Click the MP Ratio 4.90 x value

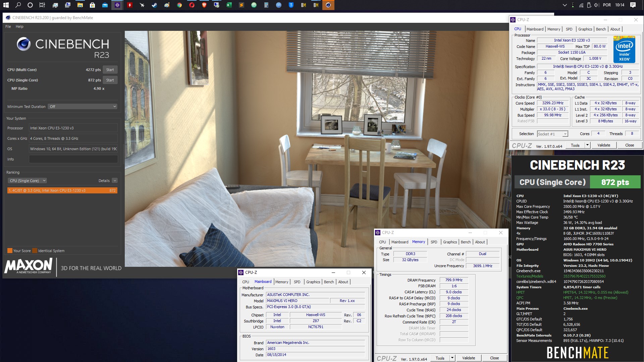pos(99,88)
